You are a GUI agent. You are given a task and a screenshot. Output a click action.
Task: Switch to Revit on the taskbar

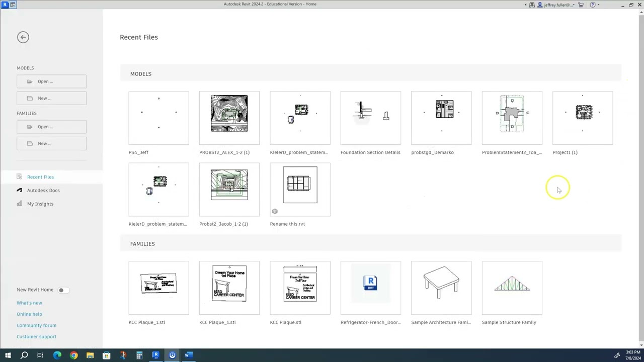pyautogui.click(x=156, y=355)
